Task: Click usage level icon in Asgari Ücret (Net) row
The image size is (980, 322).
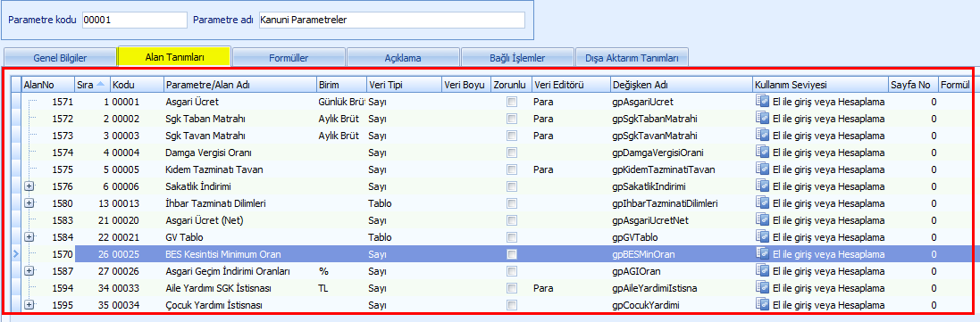Action: (x=762, y=219)
